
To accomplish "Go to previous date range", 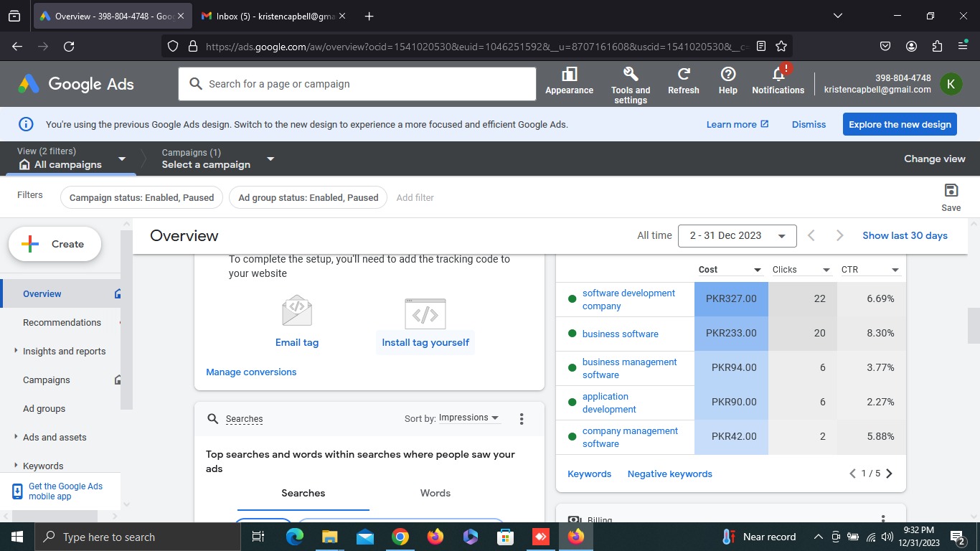I will (811, 235).
